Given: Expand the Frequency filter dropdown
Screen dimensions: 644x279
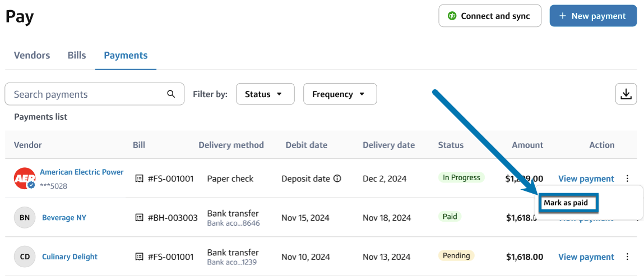Looking at the screenshot, I should tap(340, 94).
